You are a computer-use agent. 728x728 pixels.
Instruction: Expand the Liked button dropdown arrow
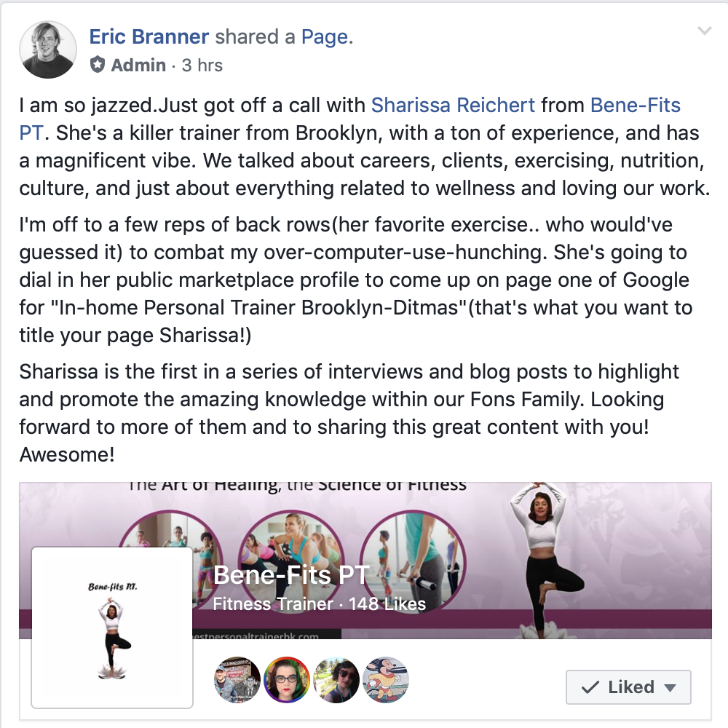click(x=670, y=688)
